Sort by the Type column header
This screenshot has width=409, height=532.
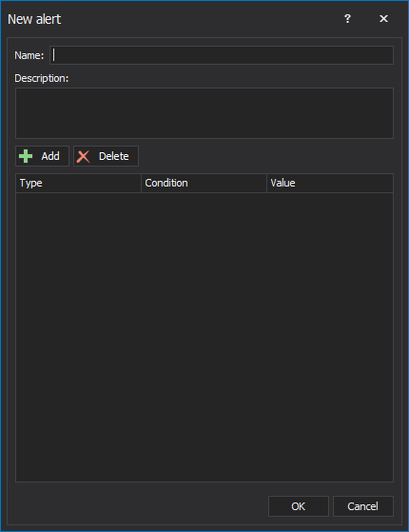pyautogui.click(x=78, y=183)
